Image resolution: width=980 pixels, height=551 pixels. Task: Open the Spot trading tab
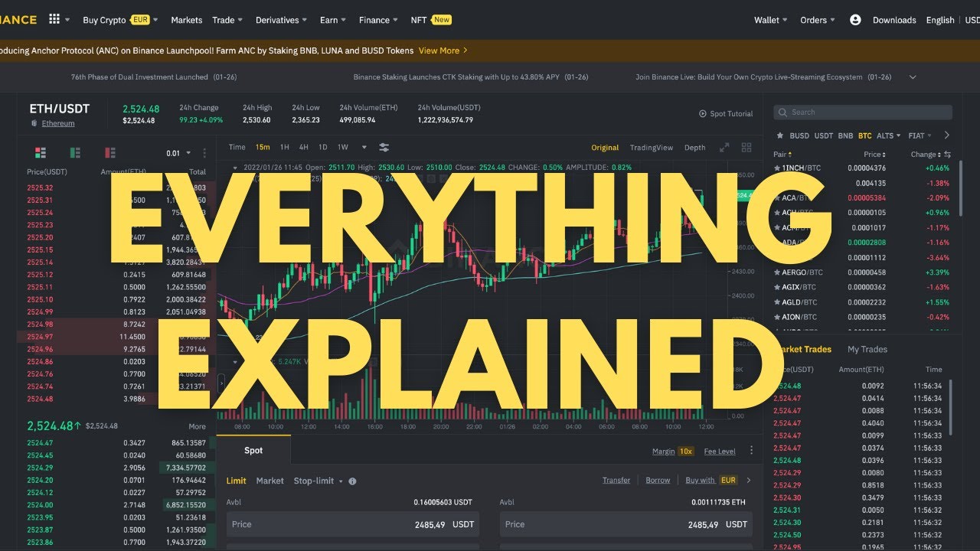(x=253, y=451)
